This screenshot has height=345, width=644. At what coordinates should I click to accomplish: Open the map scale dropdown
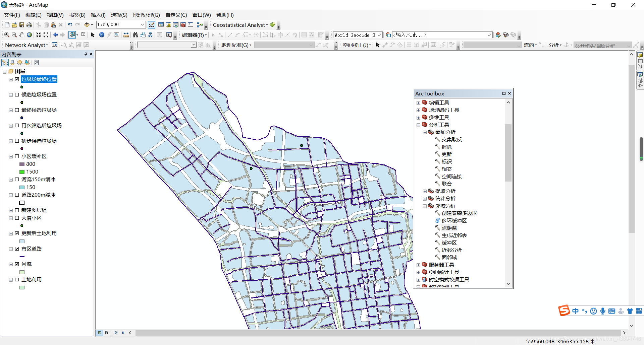tap(142, 25)
